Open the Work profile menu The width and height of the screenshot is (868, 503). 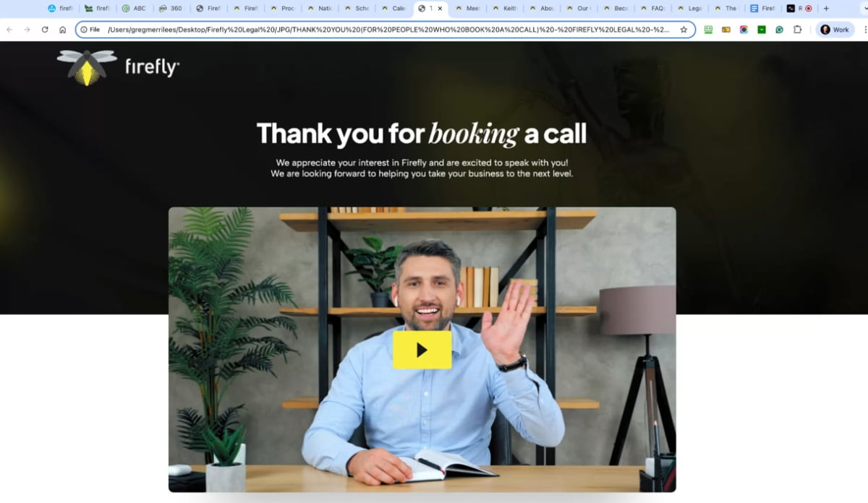click(835, 30)
